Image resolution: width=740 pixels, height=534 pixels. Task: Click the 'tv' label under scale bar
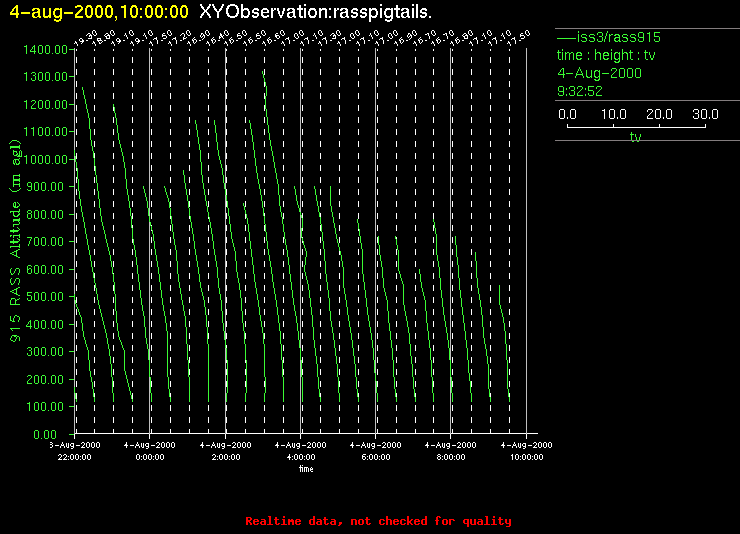[635, 138]
